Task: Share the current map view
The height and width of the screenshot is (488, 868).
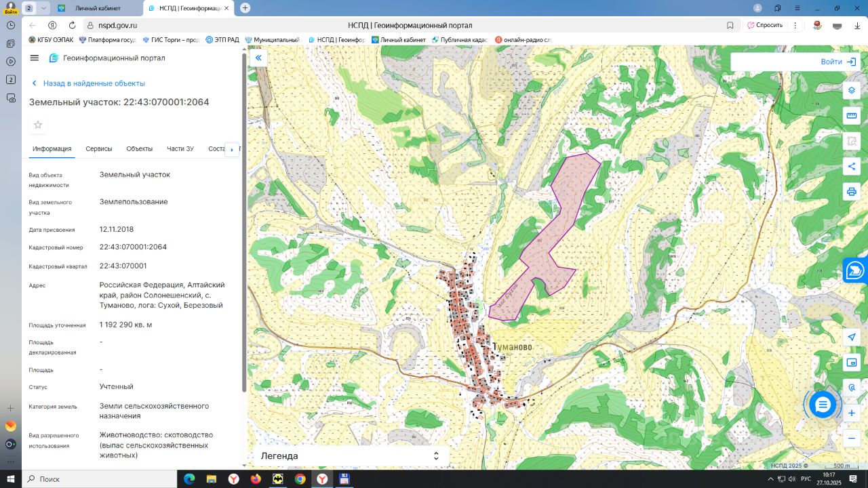Action: click(x=852, y=167)
